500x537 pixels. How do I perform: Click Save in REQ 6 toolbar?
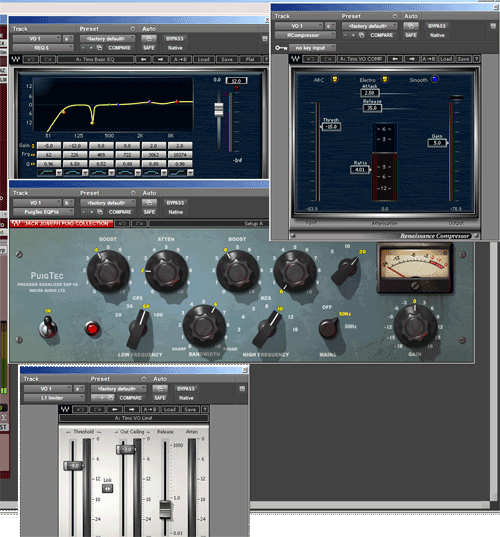pyautogui.click(x=227, y=59)
